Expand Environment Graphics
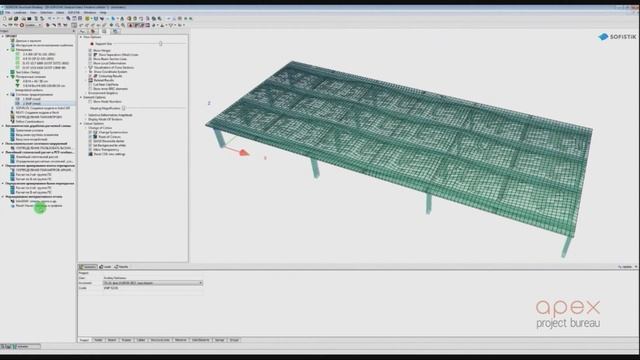Image resolution: width=640 pixels, height=360 pixels. click(x=86, y=93)
